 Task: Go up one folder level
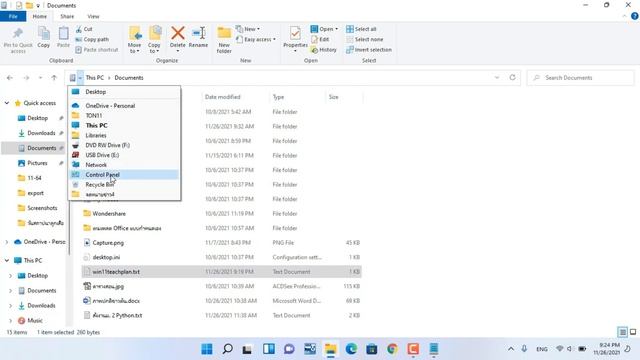(x=54, y=78)
